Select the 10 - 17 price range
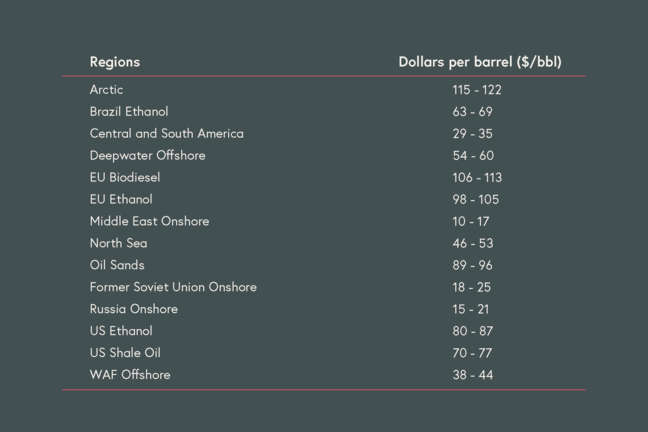The height and width of the screenshot is (432, 648). click(471, 222)
